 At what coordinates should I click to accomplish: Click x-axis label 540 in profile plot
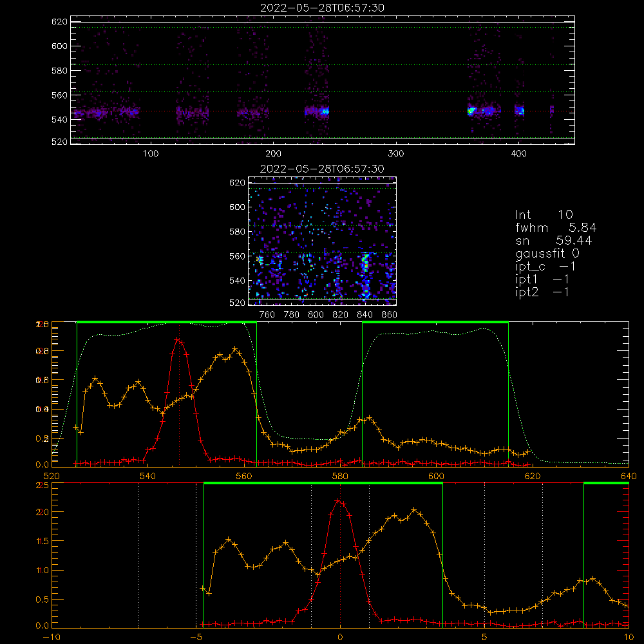click(148, 476)
